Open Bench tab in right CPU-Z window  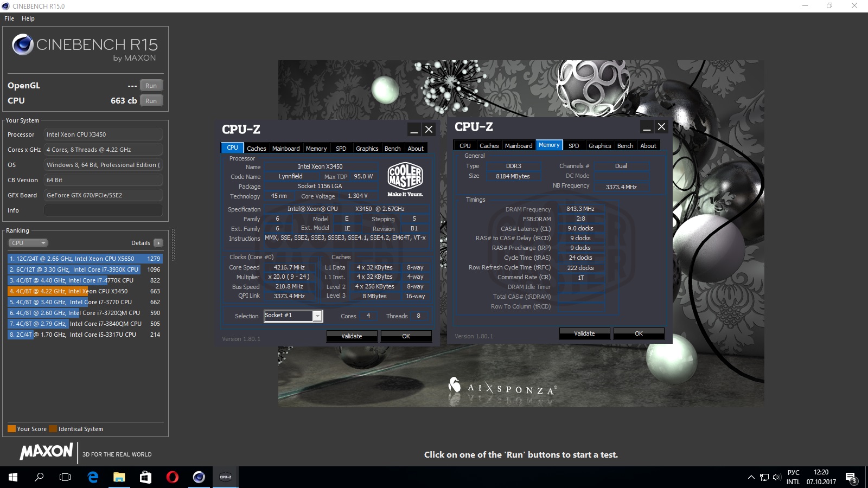(x=626, y=146)
